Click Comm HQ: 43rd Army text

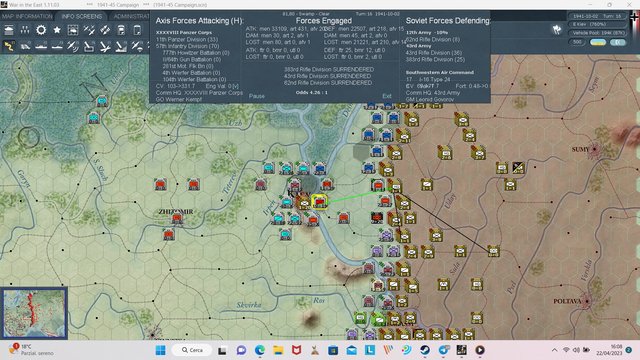tap(433, 93)
